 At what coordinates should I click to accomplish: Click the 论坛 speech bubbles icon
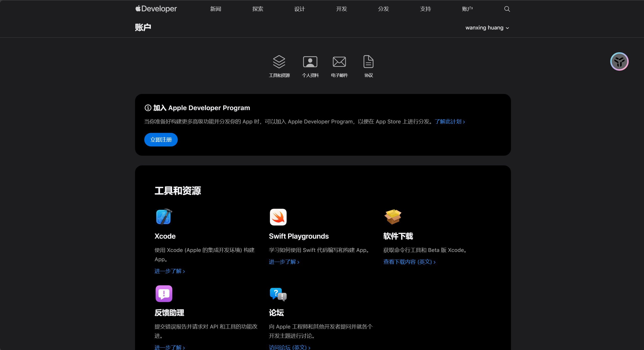278,294
